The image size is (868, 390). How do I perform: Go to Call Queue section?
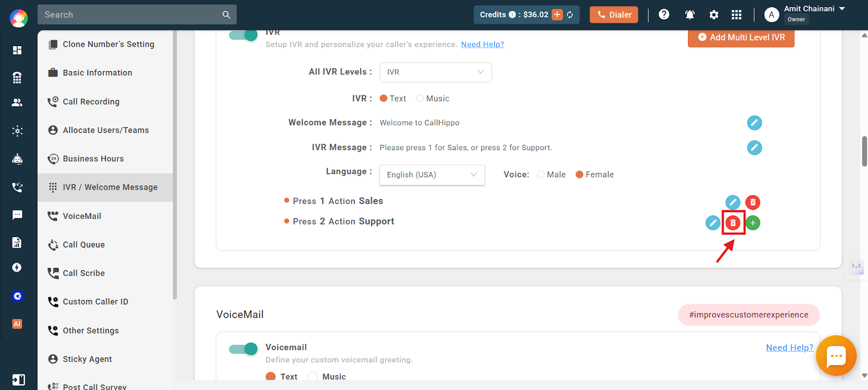click(105, 245)
